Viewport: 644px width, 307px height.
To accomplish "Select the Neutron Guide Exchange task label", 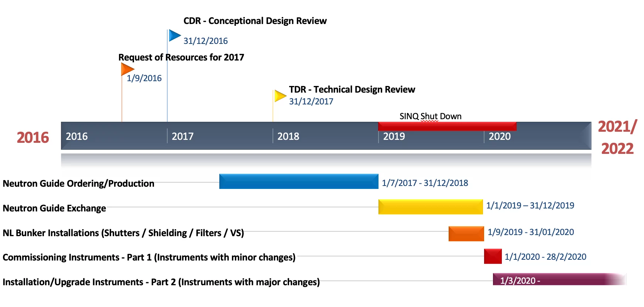I will coord(54,208).
